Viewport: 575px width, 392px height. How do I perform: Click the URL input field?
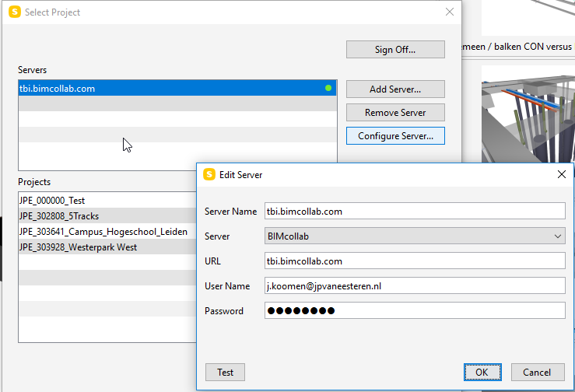pyautogui.click(x=415, y=261)
